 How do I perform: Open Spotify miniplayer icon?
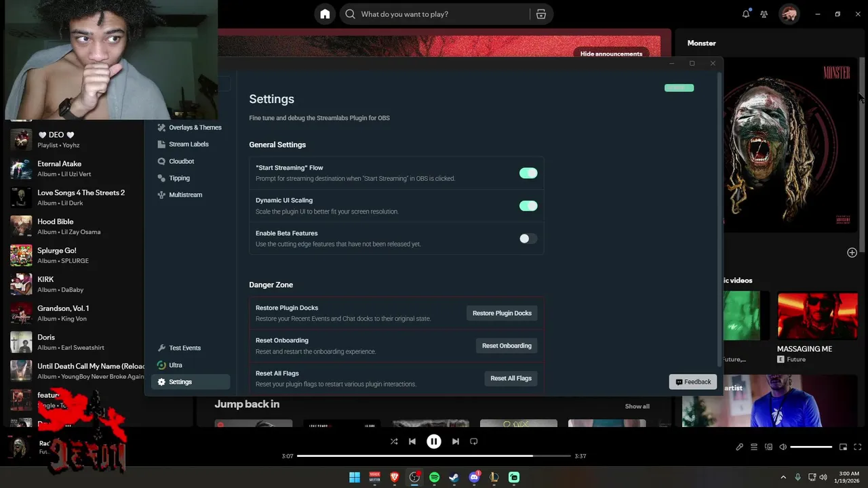(x=843, y=447)
